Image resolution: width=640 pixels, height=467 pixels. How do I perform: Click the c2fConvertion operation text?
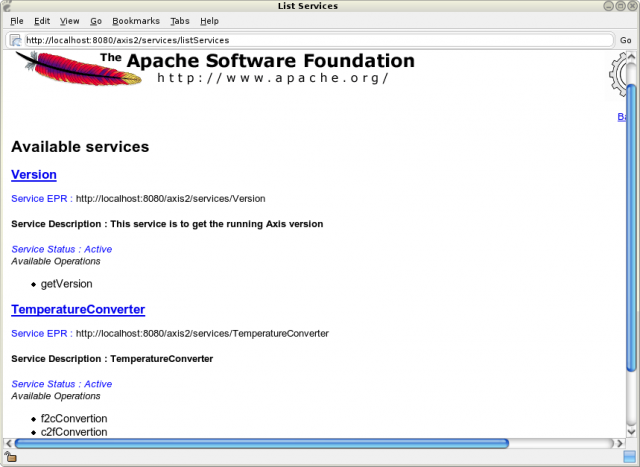[x=74, y=432]
